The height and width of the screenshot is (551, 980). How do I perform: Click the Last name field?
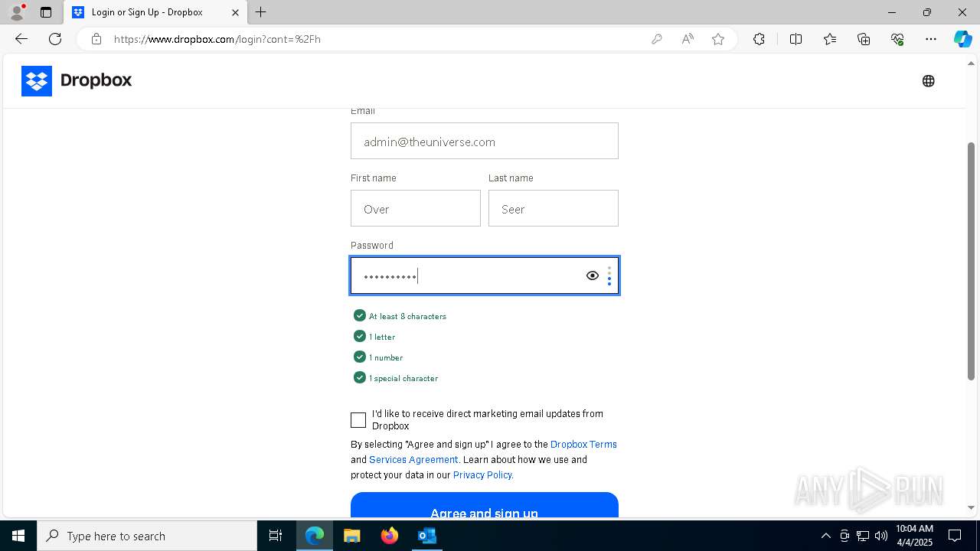[x=554, y=208]
